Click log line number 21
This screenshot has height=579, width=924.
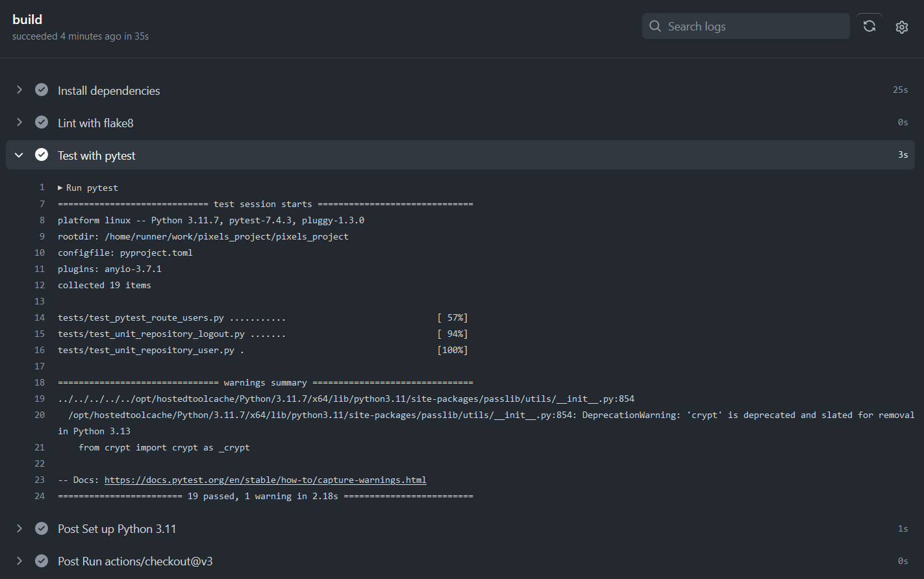tap(40, 447)
